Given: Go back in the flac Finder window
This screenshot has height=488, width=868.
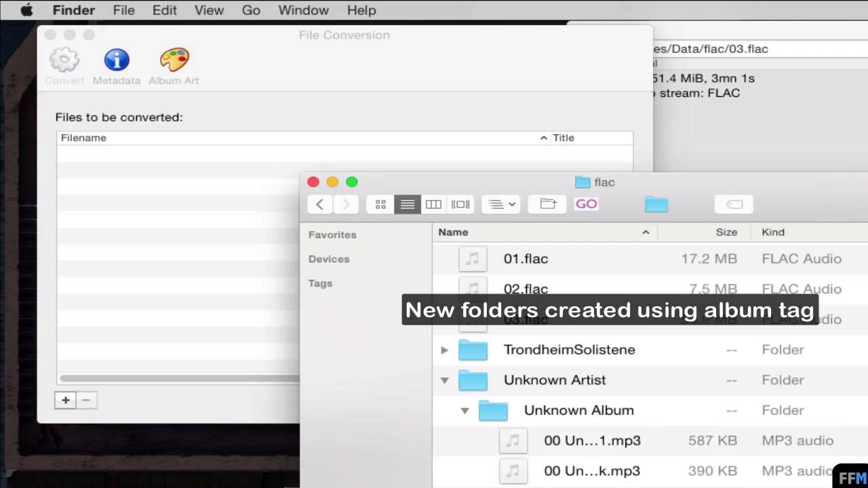Looking at the screenshot, I should (319, 204).
